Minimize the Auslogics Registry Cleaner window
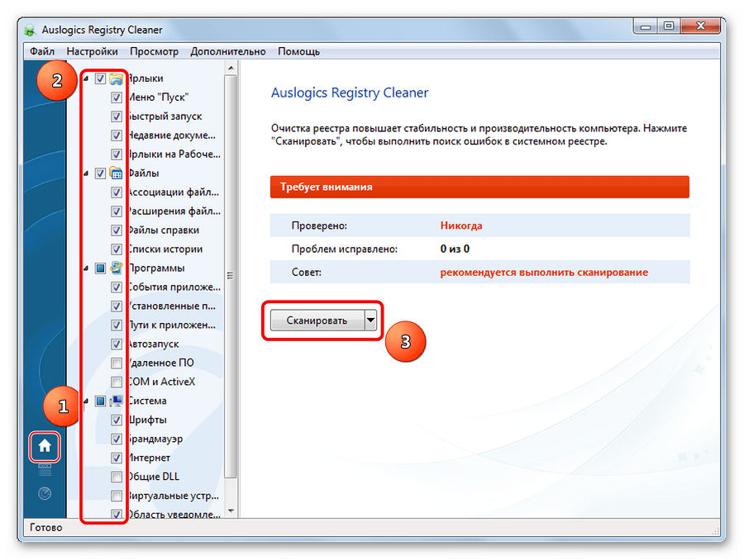 pos(646,26)
